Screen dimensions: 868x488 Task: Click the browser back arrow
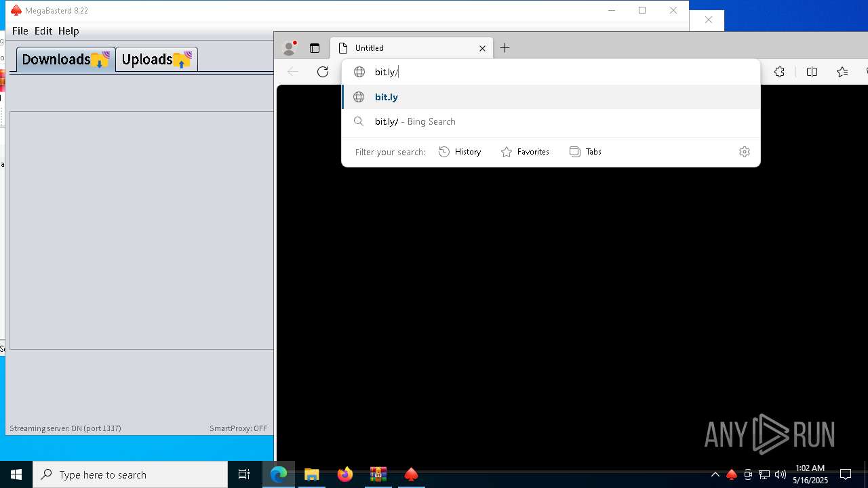point(293,72)
